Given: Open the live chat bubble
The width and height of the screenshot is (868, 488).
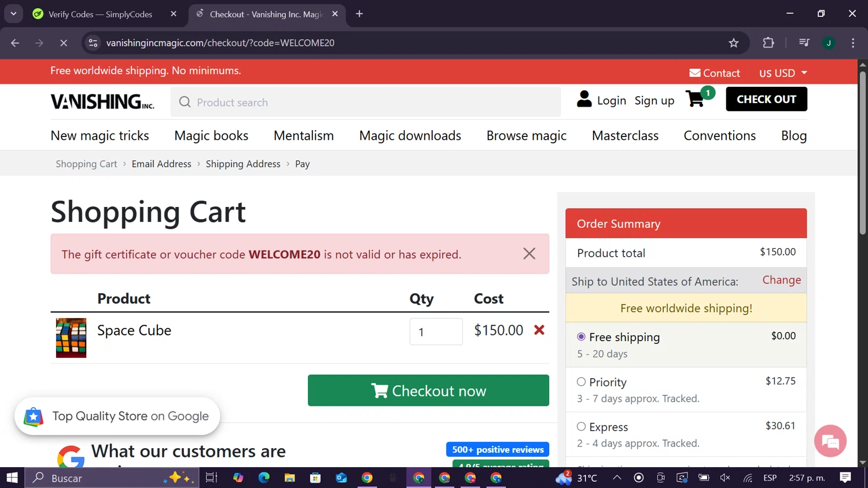Looking at the screenshot, I should (x=830, y=441).
